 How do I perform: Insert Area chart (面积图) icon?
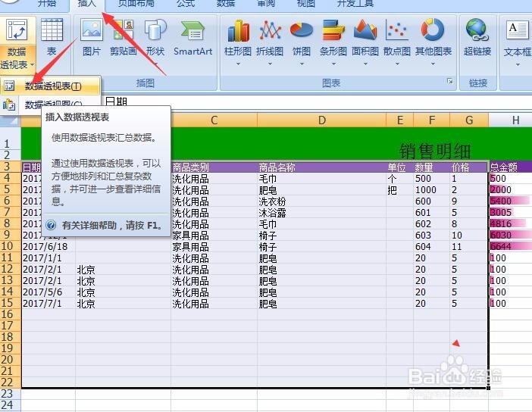coord(365,30)
